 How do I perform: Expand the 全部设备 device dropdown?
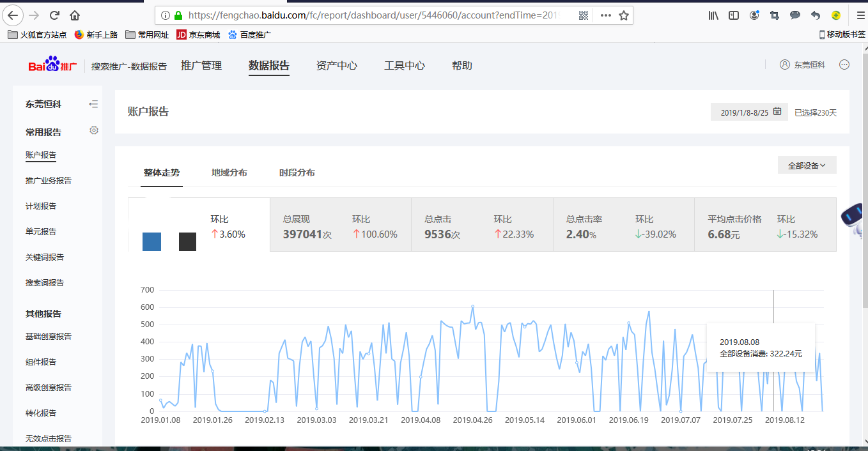[x=807, y=165]
